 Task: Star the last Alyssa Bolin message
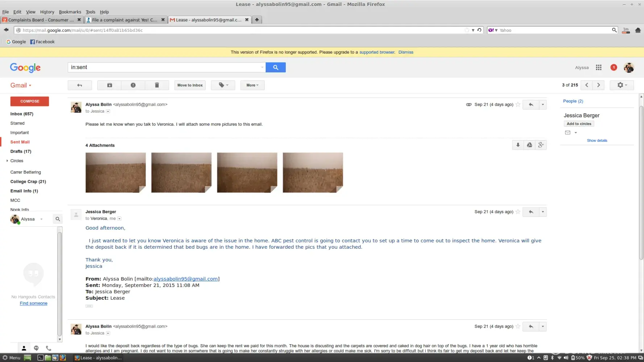[x=518, y=327]
